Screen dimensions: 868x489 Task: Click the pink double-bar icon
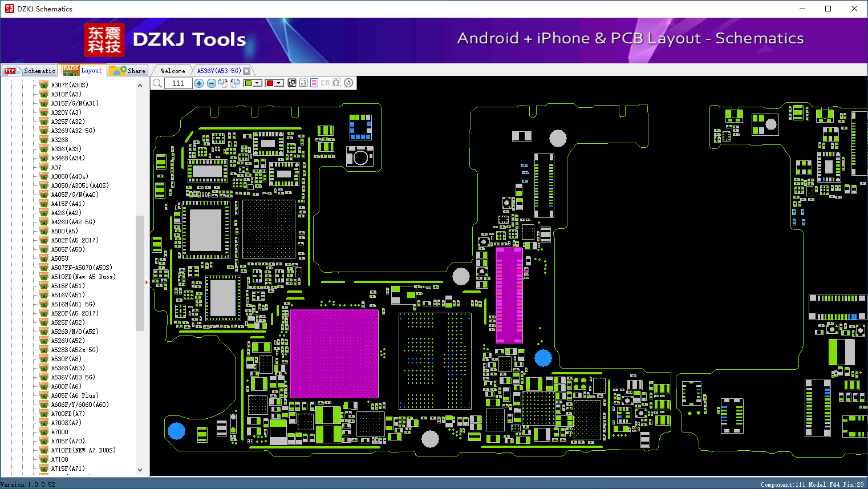tap(314, 83)
